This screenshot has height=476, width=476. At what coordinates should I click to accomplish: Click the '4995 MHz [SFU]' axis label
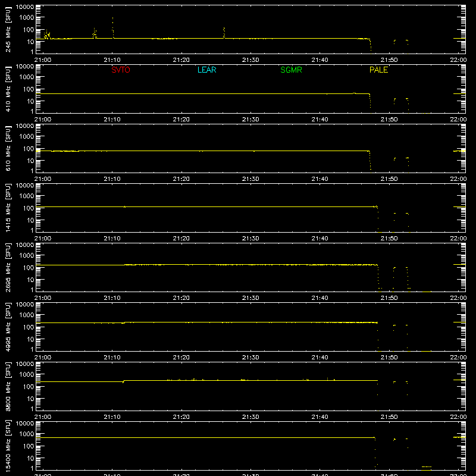8,327
